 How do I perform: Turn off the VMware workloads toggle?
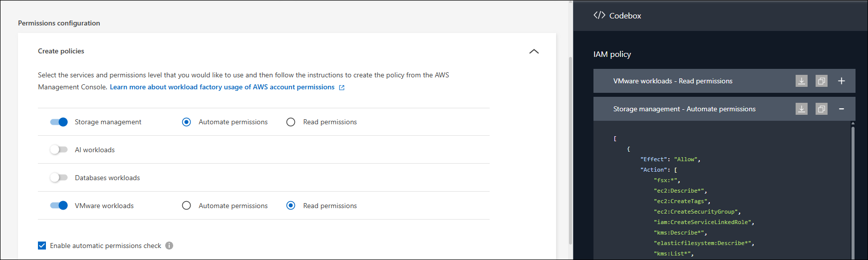tap(59, 206)
